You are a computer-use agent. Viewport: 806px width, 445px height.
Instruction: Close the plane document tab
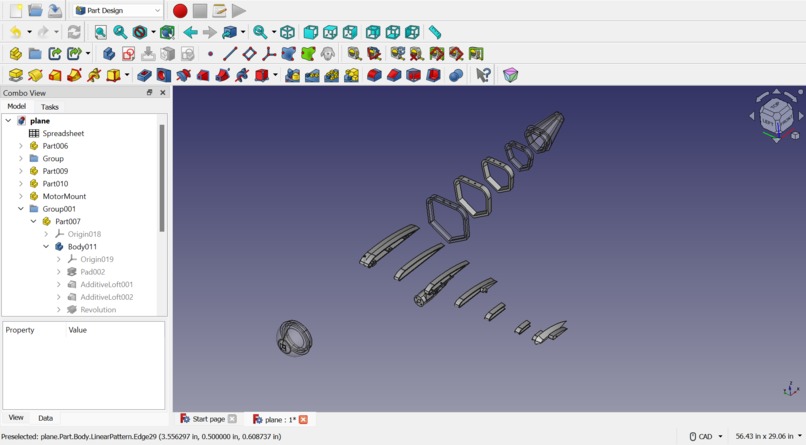[303, 419]
